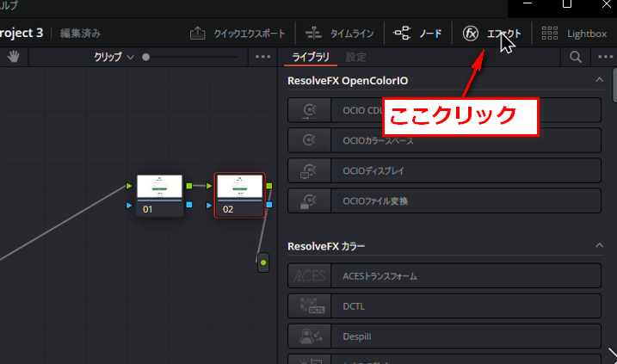Select the hand pan tool icon
The height and width of the screenshot is (364, 617).
click(15, 57)
